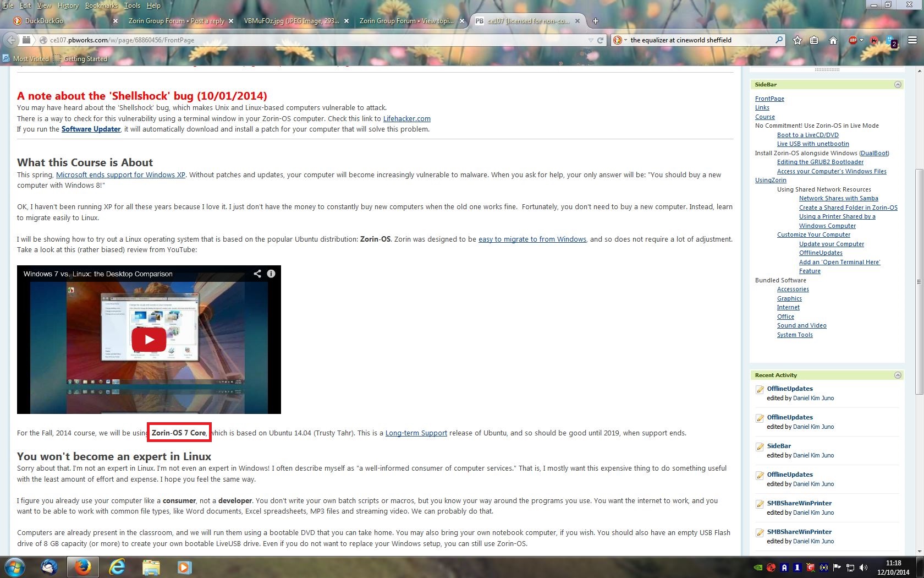Open SideBar entry in Recent Activity

(779, 446)
